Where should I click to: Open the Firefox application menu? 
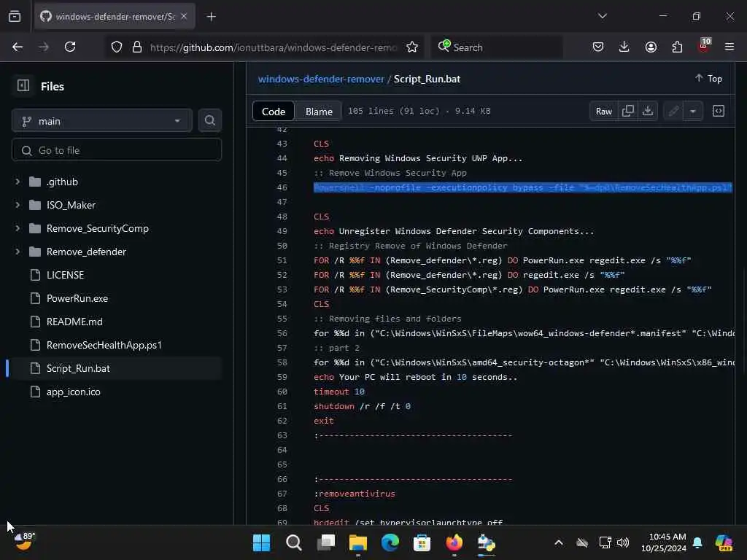(x=729, y=47)
